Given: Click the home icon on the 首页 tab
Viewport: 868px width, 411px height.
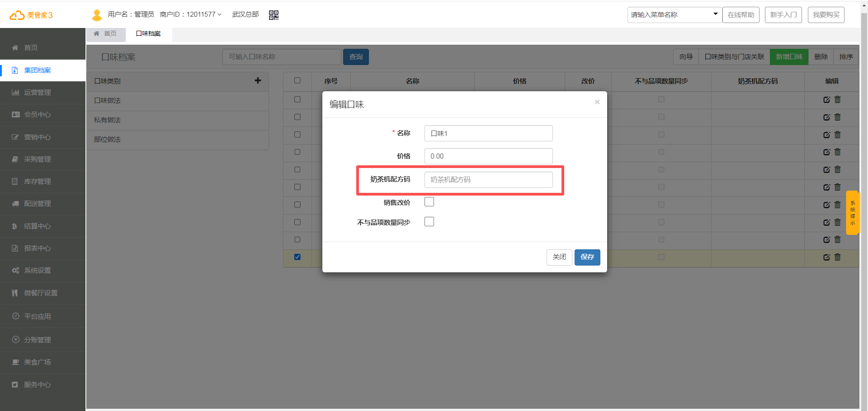Looking at the screenshot, I should (96, 33).
